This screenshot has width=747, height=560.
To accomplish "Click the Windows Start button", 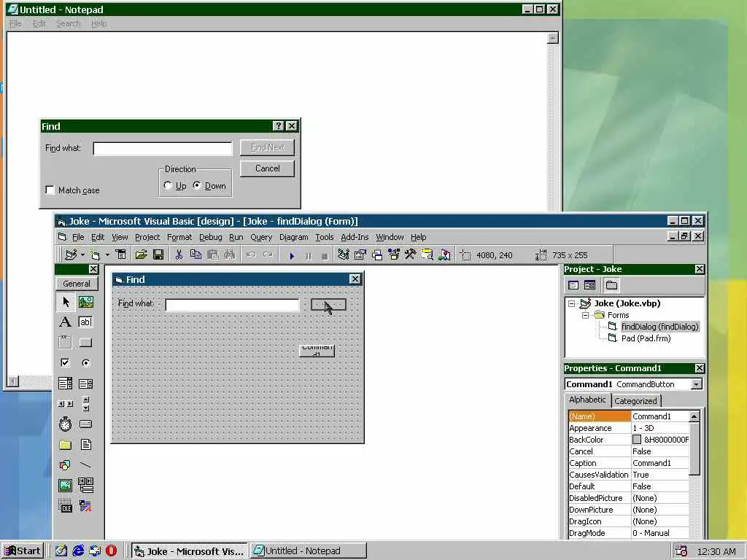I will (23, 551).
